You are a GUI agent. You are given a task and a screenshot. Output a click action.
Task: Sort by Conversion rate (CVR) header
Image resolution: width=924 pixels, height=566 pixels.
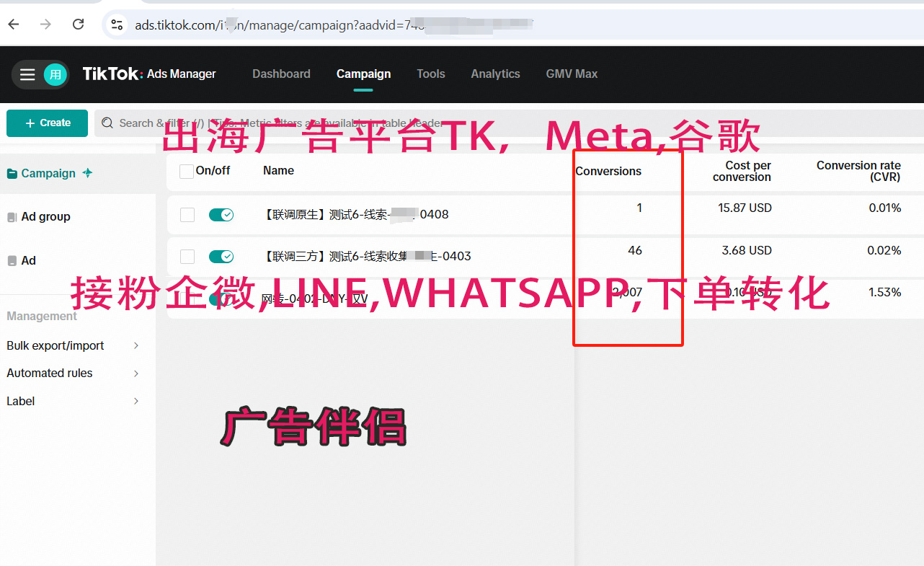click(858, 171)
